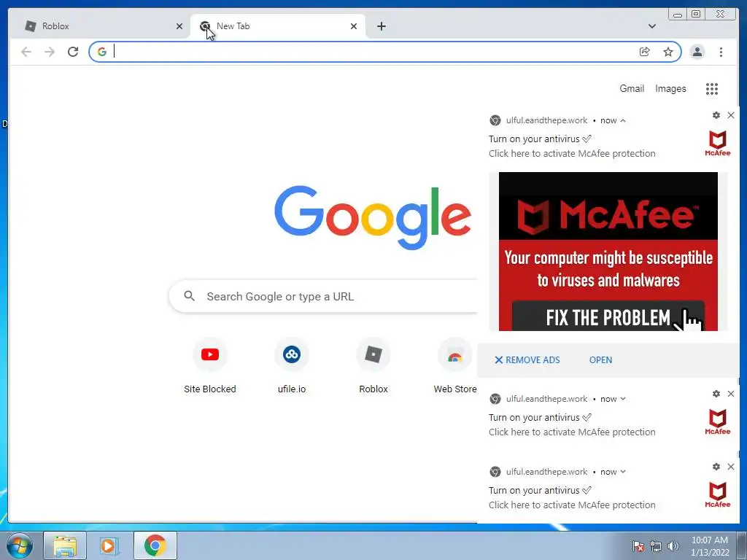Dismiss the third McAfee notification

tap(731, 467)
